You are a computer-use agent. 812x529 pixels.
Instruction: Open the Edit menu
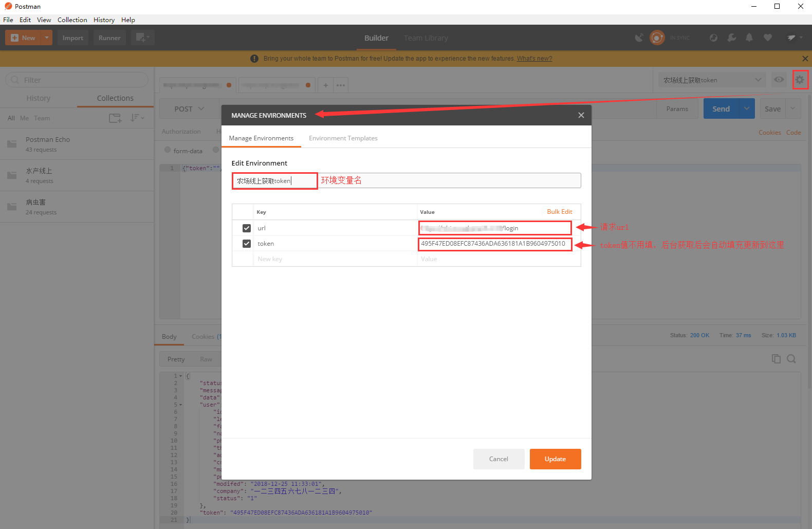pos(25,20)
